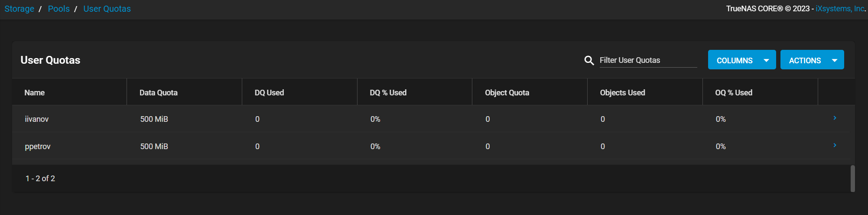868x215 pixels.
Task: Click the arrow on the COLUMNS button
Action: pyautogui.click(x=767, y=60)
